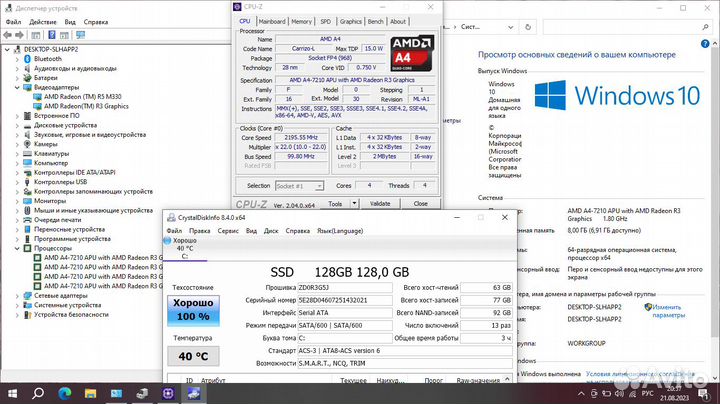Click the 40 °C temperature box
Image resolution: width=720 pixels, height=404 pixels.
point(193,356)
